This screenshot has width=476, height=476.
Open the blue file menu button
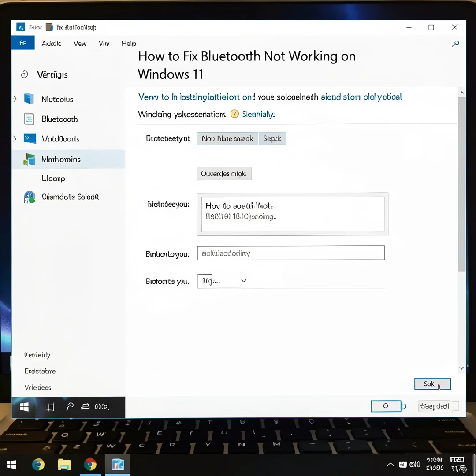(x=23, y=43)
